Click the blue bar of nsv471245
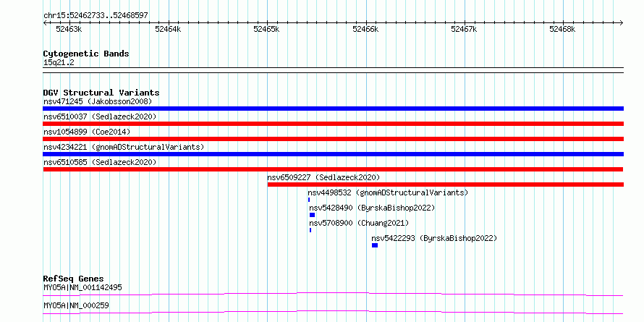Screen dimensions: 644x322 tap(333, 109)
